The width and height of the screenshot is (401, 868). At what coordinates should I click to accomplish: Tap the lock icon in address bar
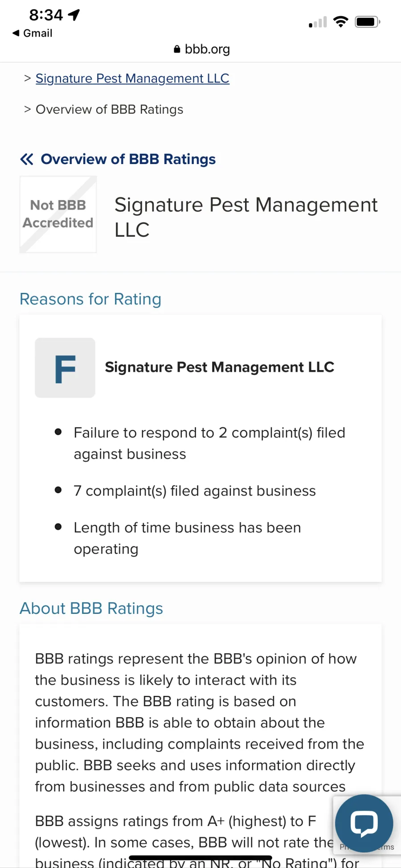[x=177, y=49]
